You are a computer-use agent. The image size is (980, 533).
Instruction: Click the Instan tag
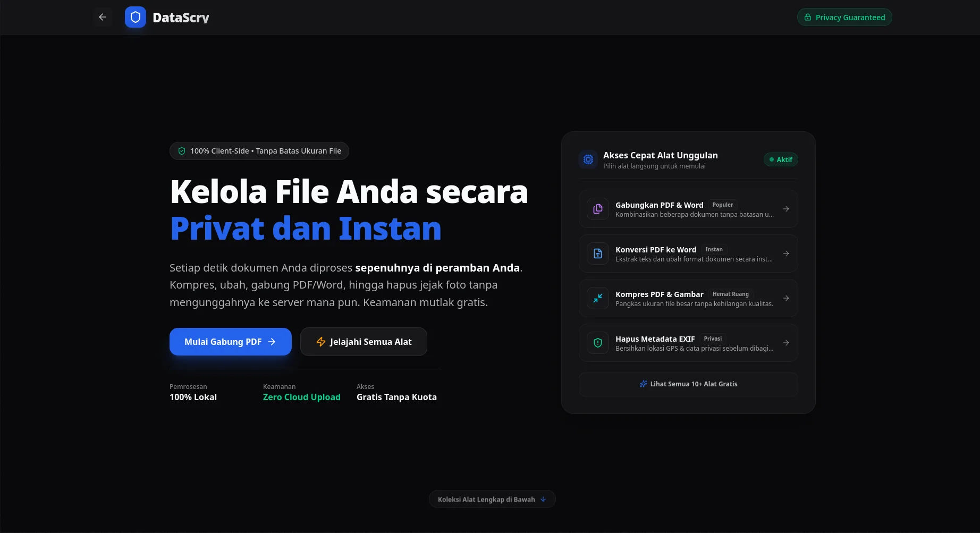click(x=714, y=249)
